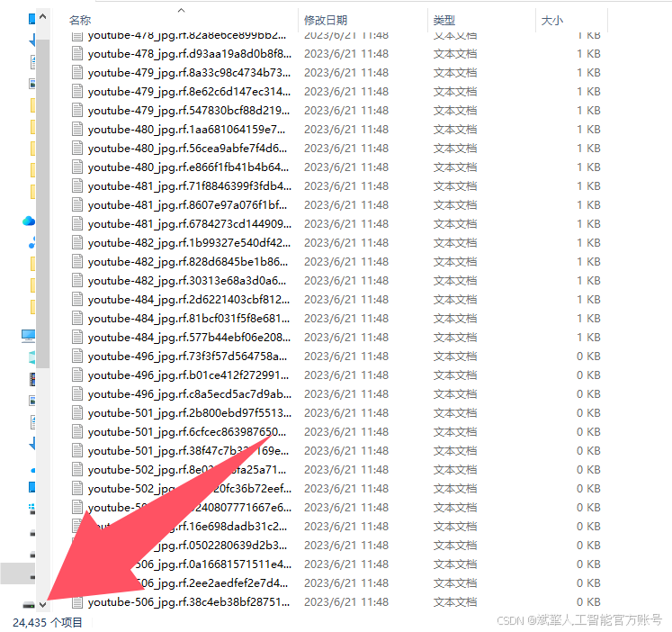Click file icon of youtube-481_jpg.rf.8607e97a076f1bf

click(77, 204)
